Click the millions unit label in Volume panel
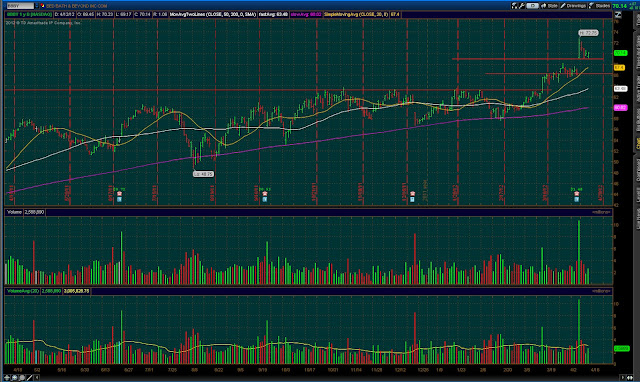Screen dimensions: 640x382 601,212
